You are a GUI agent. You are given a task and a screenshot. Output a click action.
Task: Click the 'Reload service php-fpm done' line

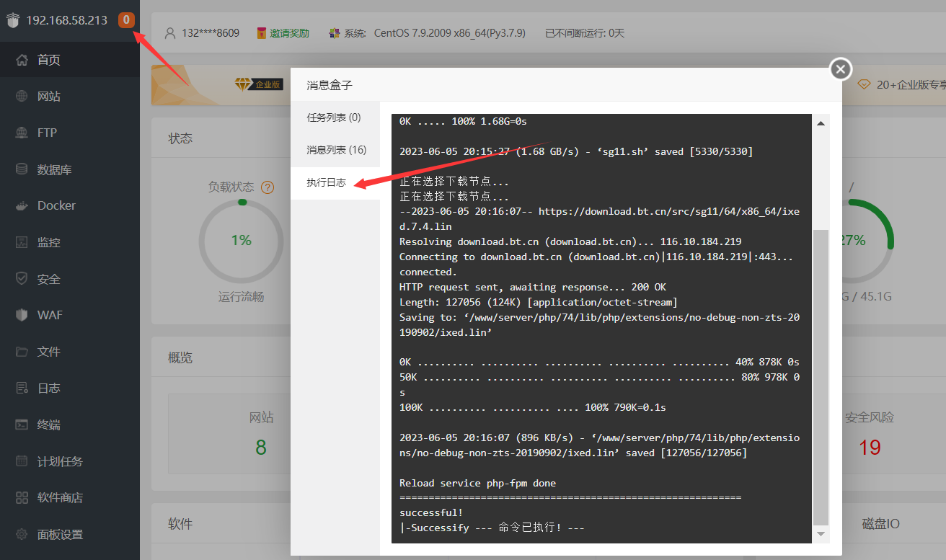(477, 483)
